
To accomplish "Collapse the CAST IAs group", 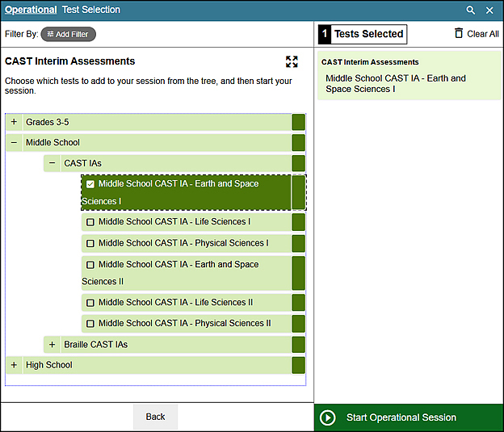I will (52, 163).
